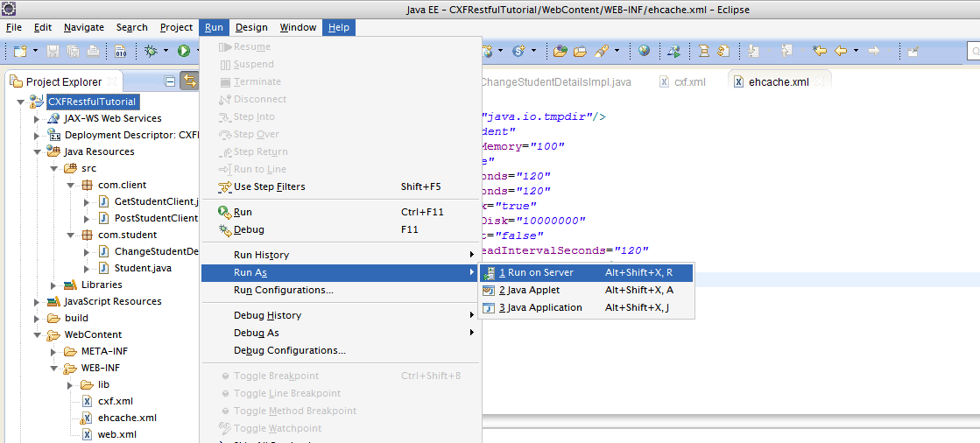Go to last edit location icon
Screen dimensions: 980x443
click(819, 51)
